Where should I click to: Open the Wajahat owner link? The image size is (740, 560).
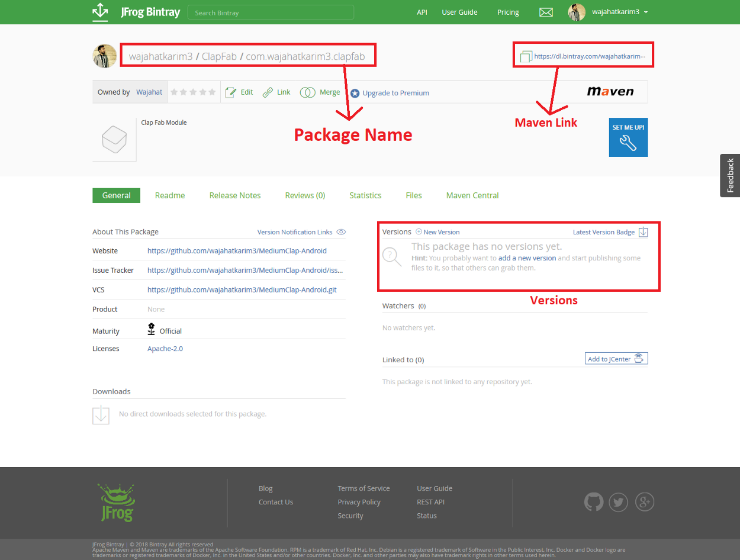(x=149, y=92)
